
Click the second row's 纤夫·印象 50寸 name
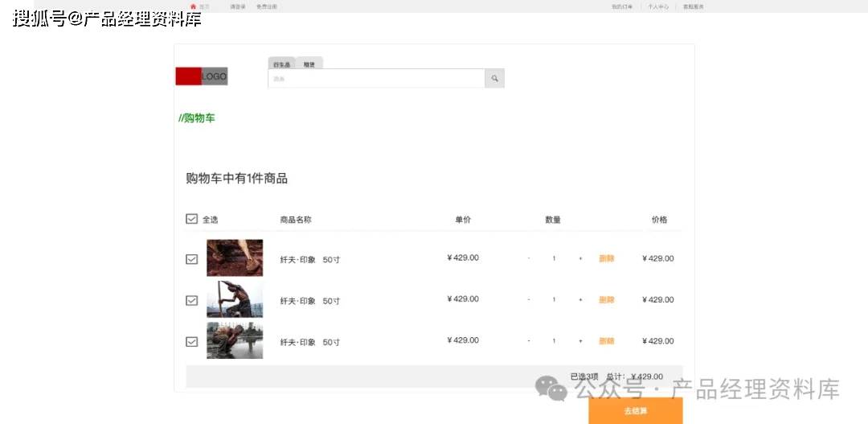coord(310,301)
